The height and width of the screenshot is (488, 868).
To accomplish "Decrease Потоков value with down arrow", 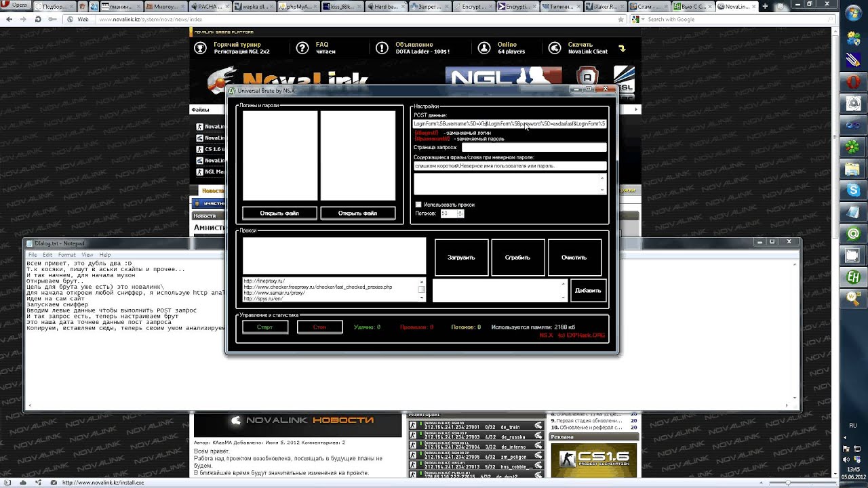I will (460, 216).
